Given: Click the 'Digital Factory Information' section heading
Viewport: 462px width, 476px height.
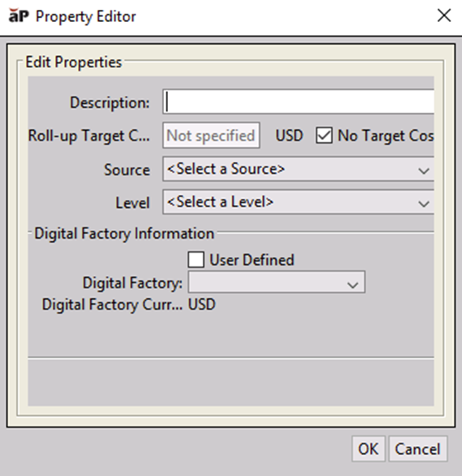Looking at the screenshot, I should (x=124, y=234).
